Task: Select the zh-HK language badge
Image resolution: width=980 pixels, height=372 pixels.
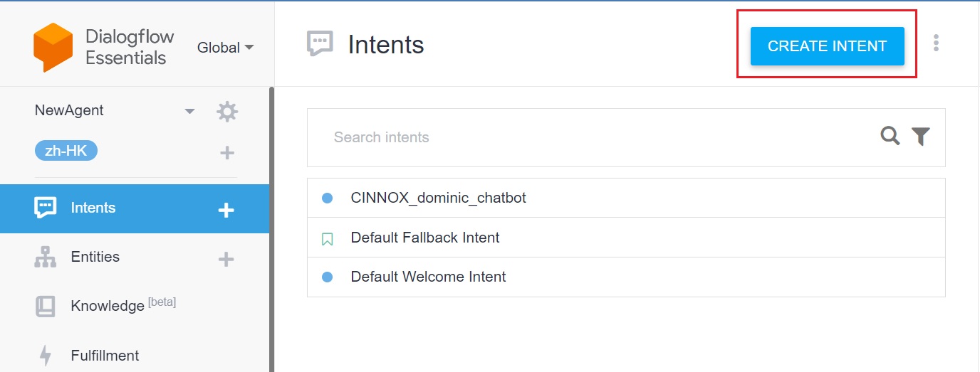Action: point(66,151)
